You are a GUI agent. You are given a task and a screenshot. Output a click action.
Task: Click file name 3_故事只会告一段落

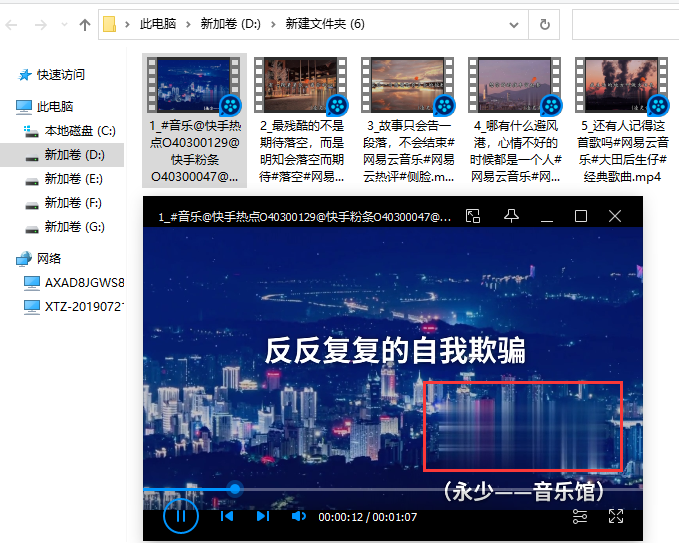coord(408,152)
